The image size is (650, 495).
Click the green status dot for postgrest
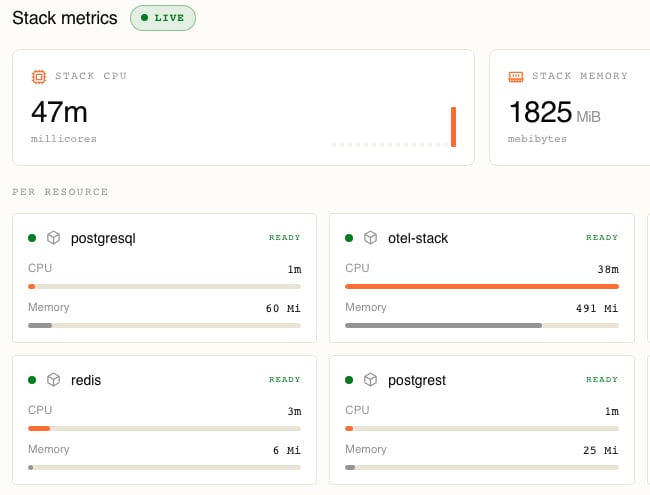point(349,380)
